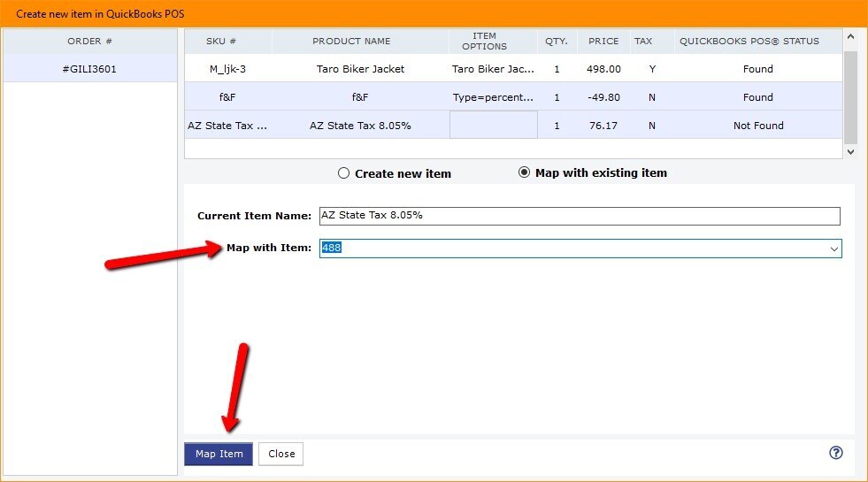868x482 pixels.
Task: Click the SKU # column header
Action: pos(227,42)
